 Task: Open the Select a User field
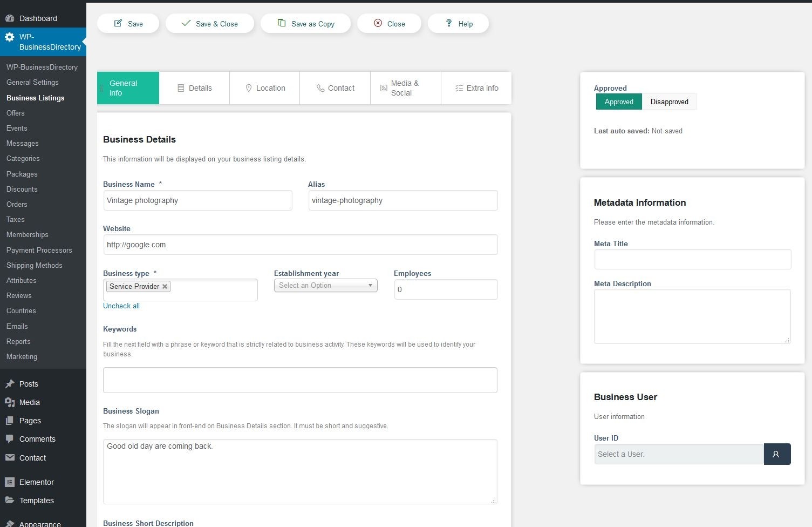pyautogui.click(x=679, y=454)
